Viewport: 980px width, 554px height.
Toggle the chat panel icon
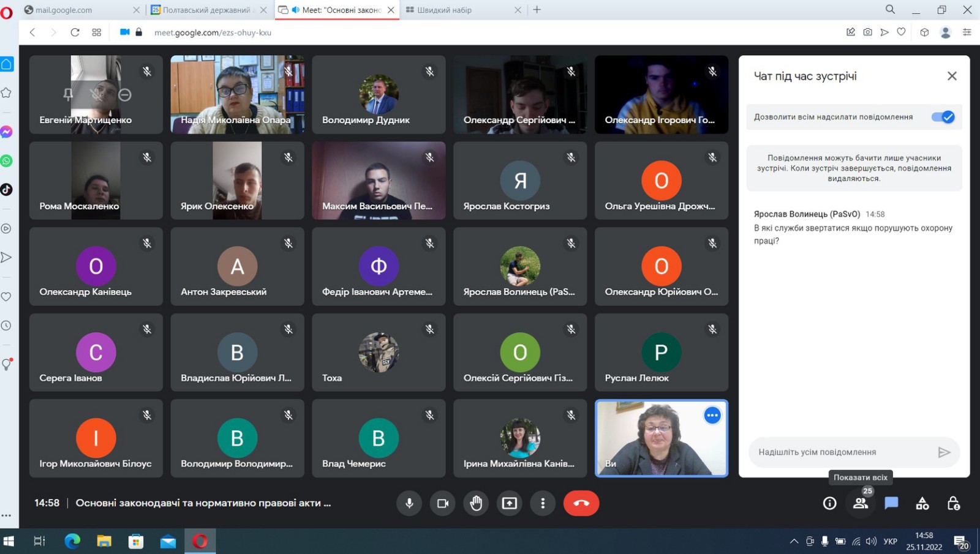(891, 503)
